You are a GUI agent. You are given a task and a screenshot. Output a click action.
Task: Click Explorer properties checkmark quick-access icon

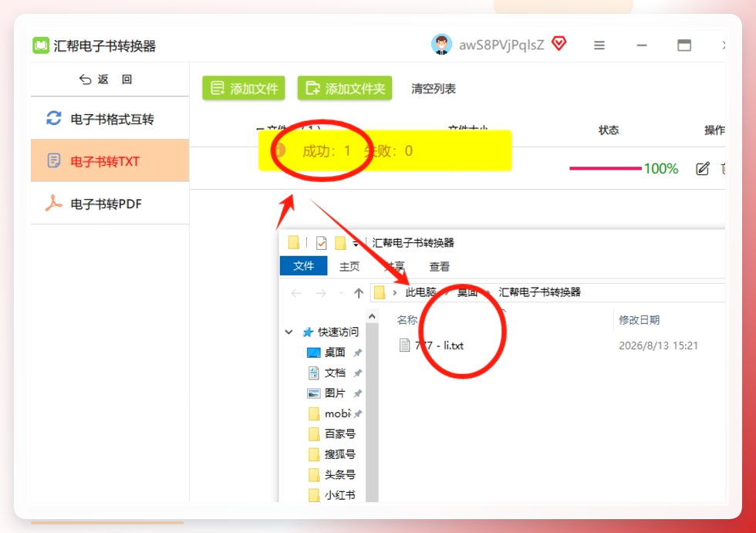coord(321,243)
